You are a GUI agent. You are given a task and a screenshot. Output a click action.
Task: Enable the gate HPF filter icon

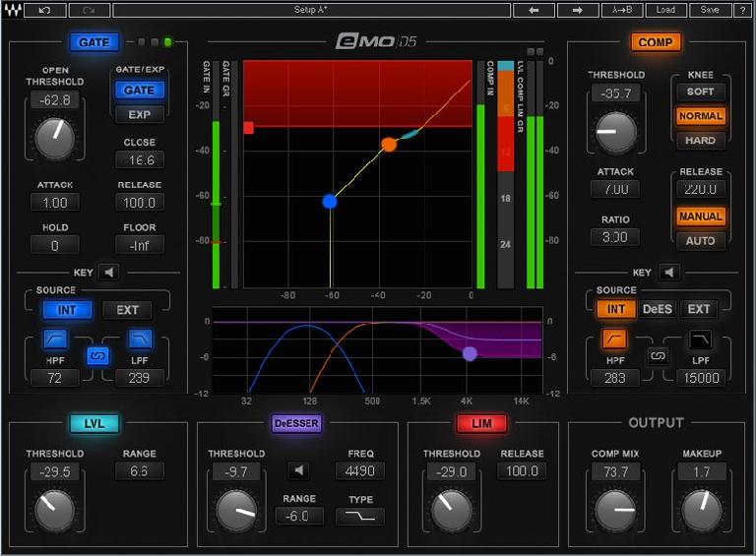click(x=55, y=340)
